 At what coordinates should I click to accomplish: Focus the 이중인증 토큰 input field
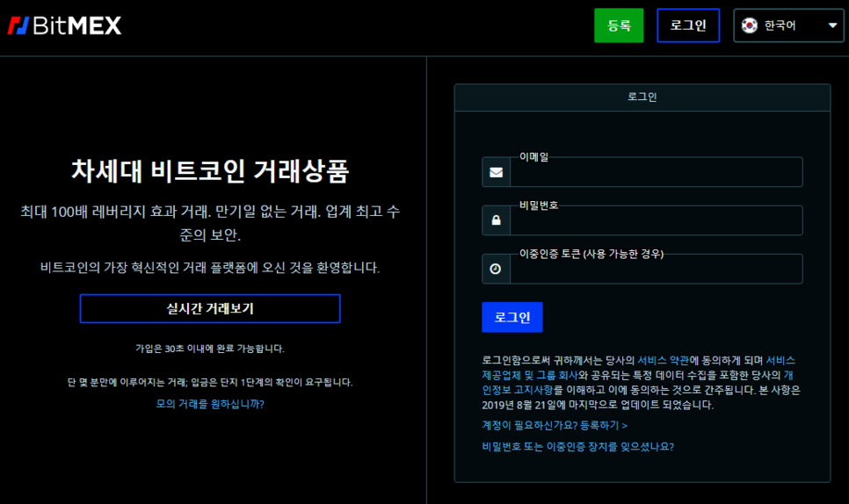pyautogui.click(x=657, y=269)
